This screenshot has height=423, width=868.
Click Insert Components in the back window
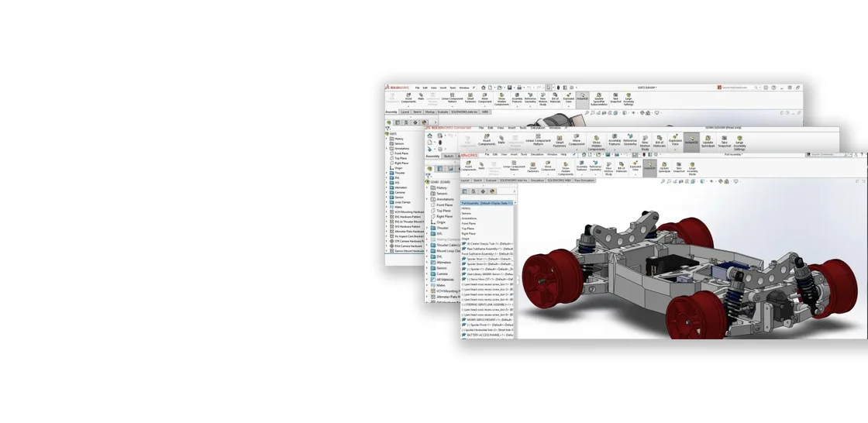[408, 98]
